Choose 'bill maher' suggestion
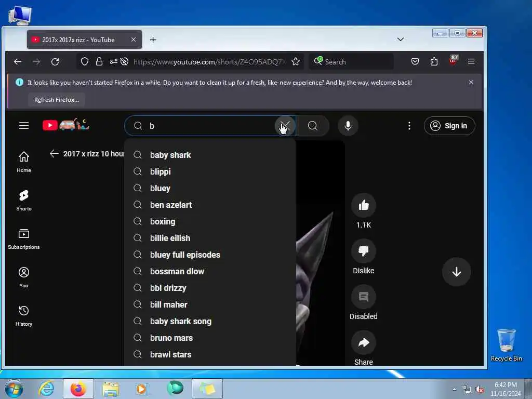This screenshot has height=399, width=532. 210,304
